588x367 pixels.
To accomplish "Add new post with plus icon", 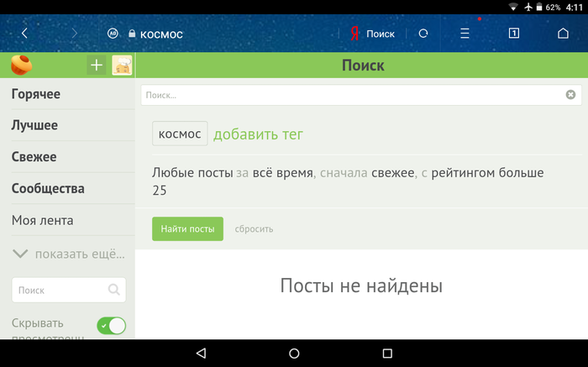I will click(x=97, y=66).
